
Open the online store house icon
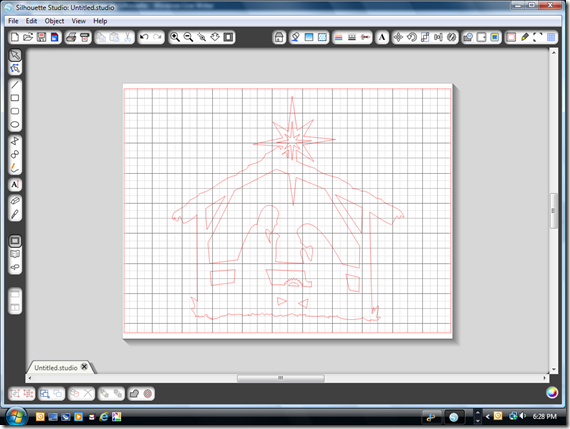[279, 37]
